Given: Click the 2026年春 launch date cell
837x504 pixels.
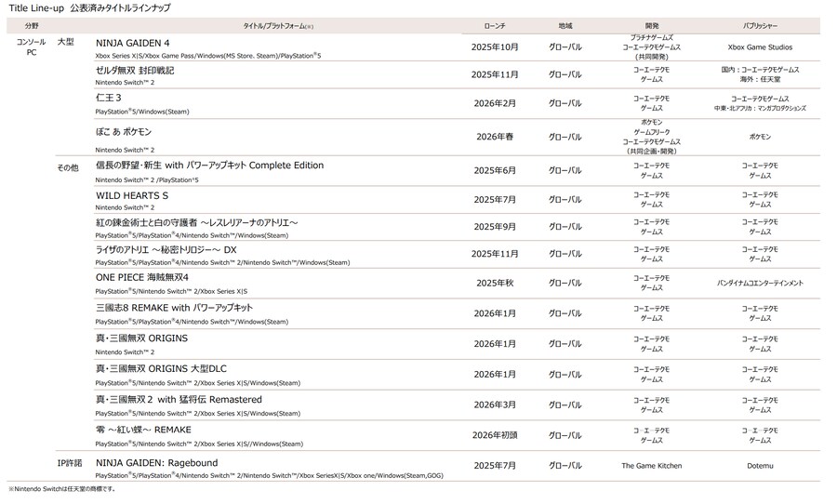Looking at the screenshot, I should pyautogui.click(x=495, y=137).
